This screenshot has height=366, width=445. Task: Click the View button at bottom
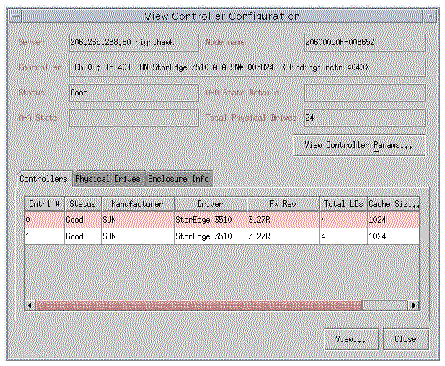pyautogui.click(x=351, y=339)
